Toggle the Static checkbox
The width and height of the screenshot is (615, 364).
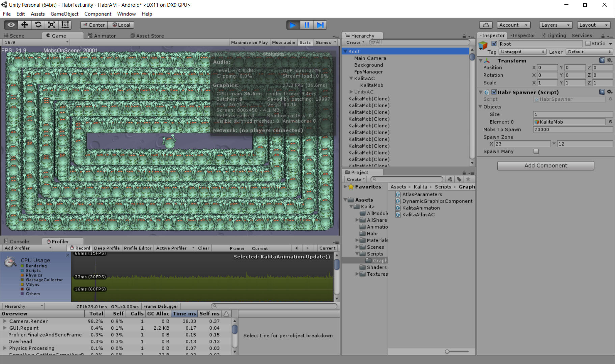pos(588,43)
